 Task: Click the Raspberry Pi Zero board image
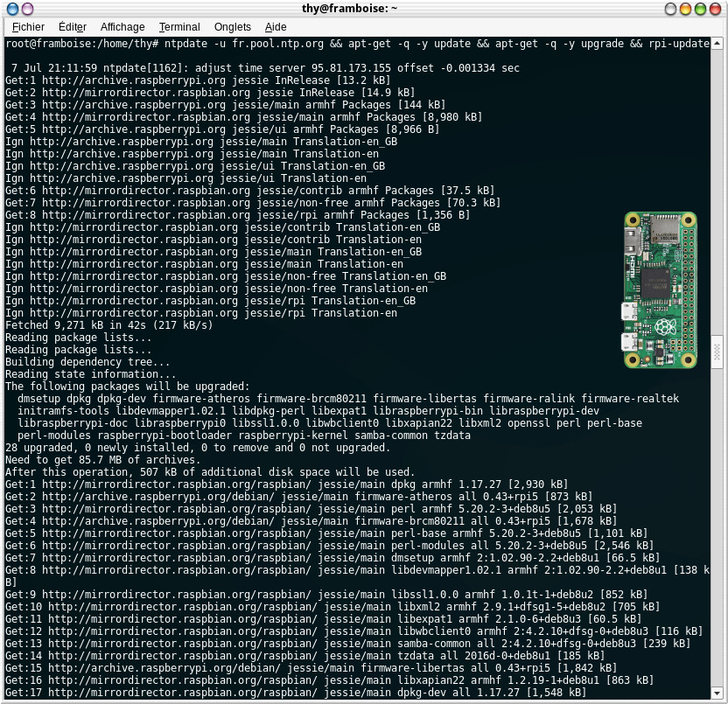tap(661, 290)
